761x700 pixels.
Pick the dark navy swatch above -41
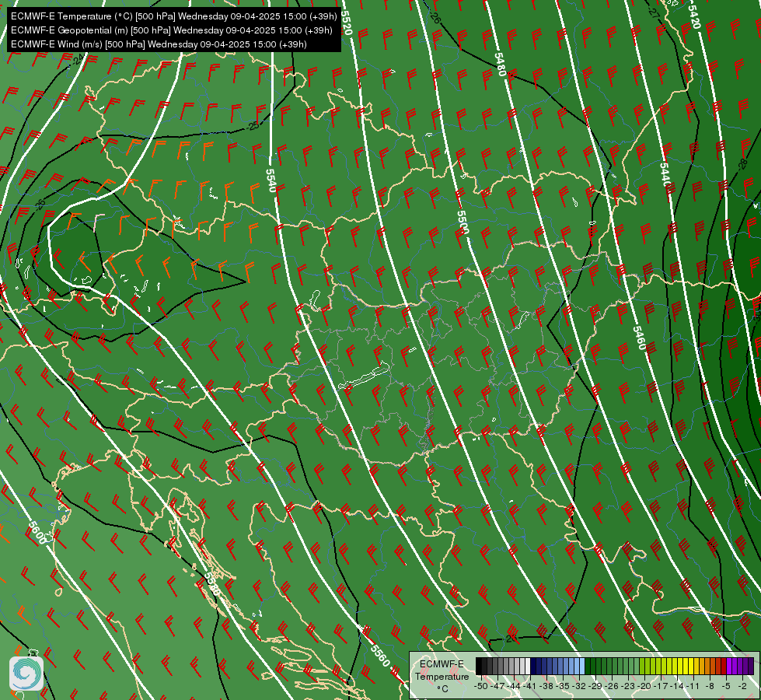point(533,666)
